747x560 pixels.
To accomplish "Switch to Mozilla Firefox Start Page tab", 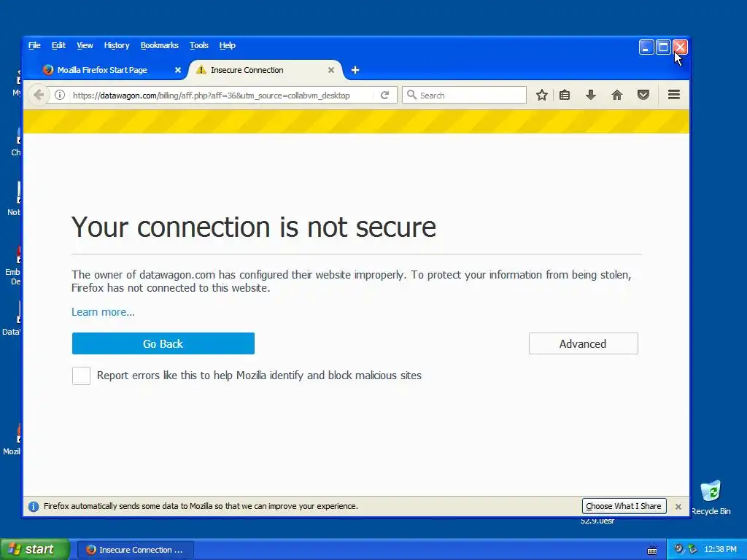I will point(111,70).
